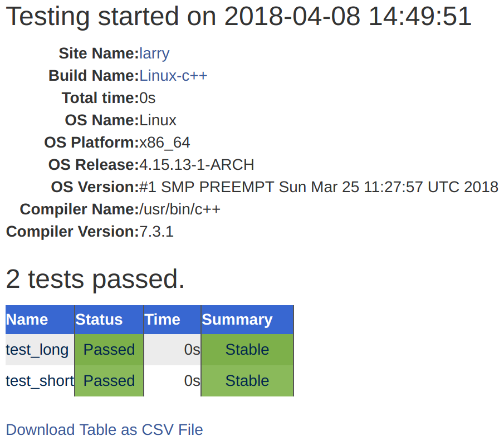Click the Compiler Version value 7.3.1
This screenshot has height=441, width=504.
pyautogui.click(x=156, y=232)
